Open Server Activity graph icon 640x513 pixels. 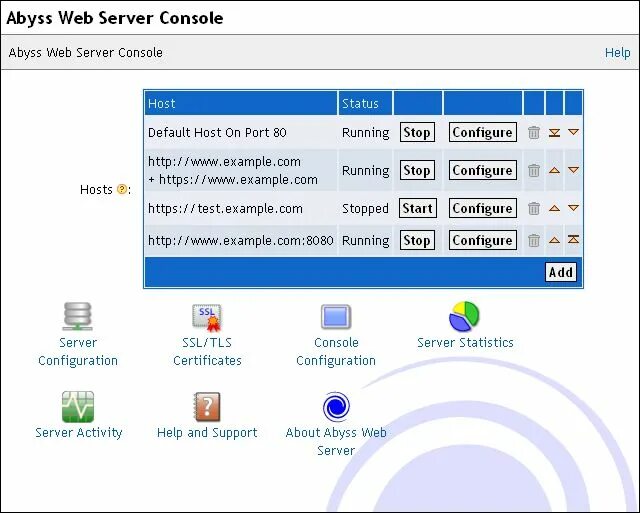point(78,406)
